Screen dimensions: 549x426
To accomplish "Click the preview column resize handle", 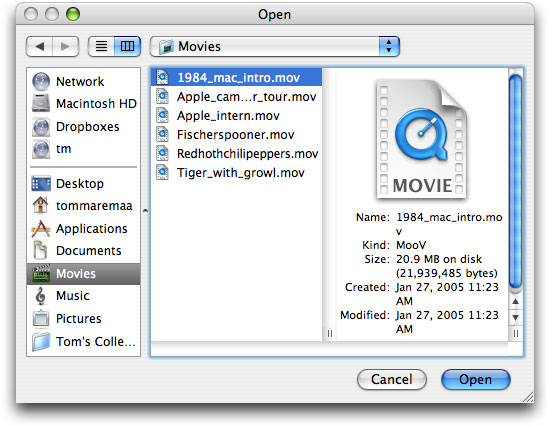I will 515,334.
